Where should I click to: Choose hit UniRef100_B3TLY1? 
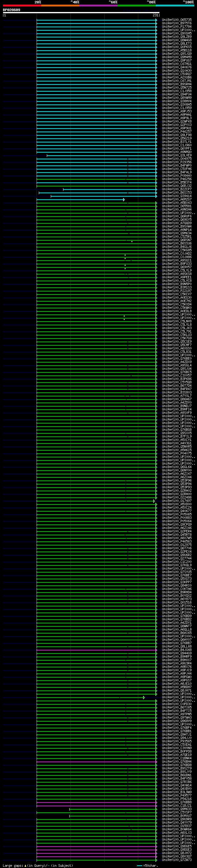pos(177,142)
